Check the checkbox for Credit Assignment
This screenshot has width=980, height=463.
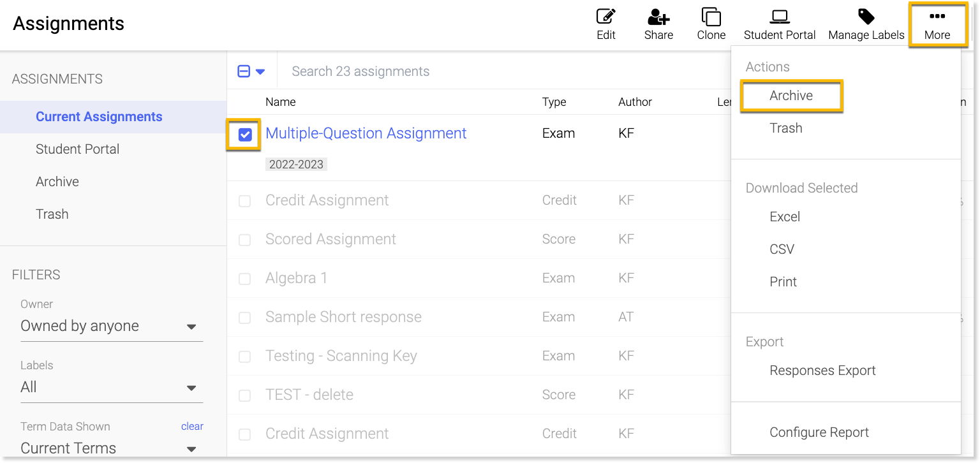[244, 200]
